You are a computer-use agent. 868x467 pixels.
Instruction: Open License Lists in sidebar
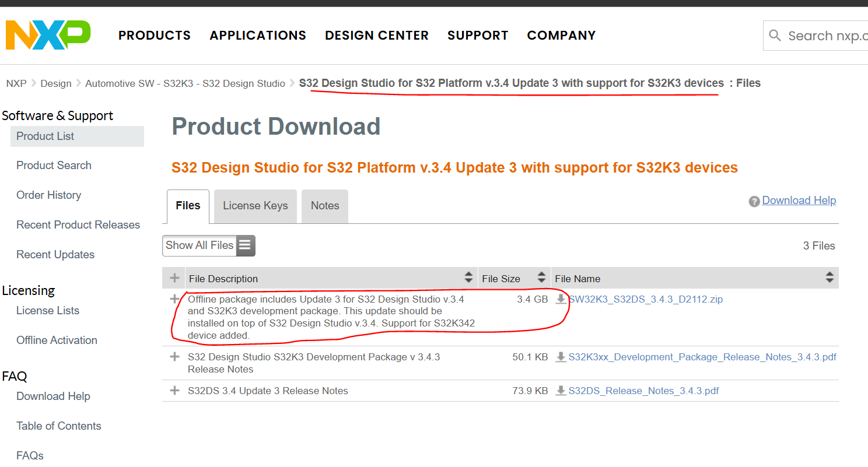click(48, 311)
